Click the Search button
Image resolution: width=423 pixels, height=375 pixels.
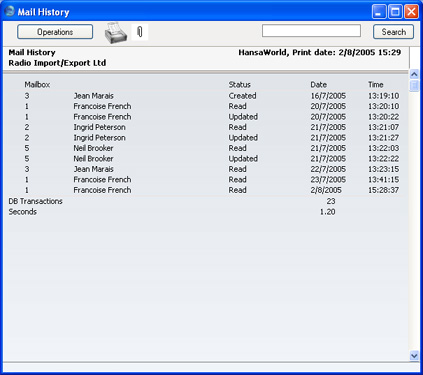point(393,32)
